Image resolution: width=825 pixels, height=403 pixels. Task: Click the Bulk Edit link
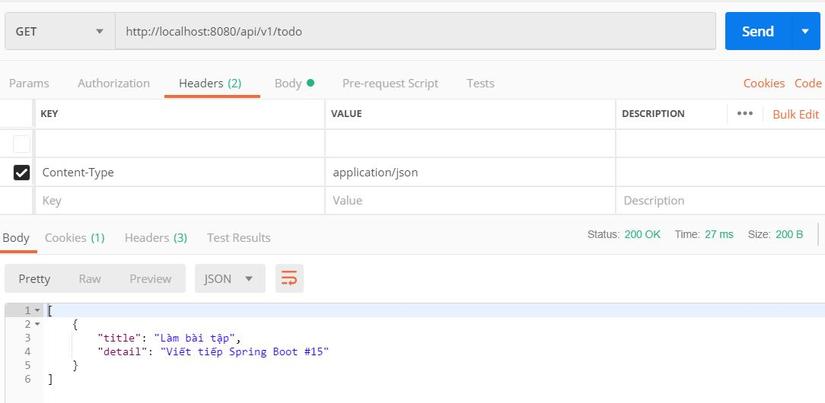click(795, 114)
